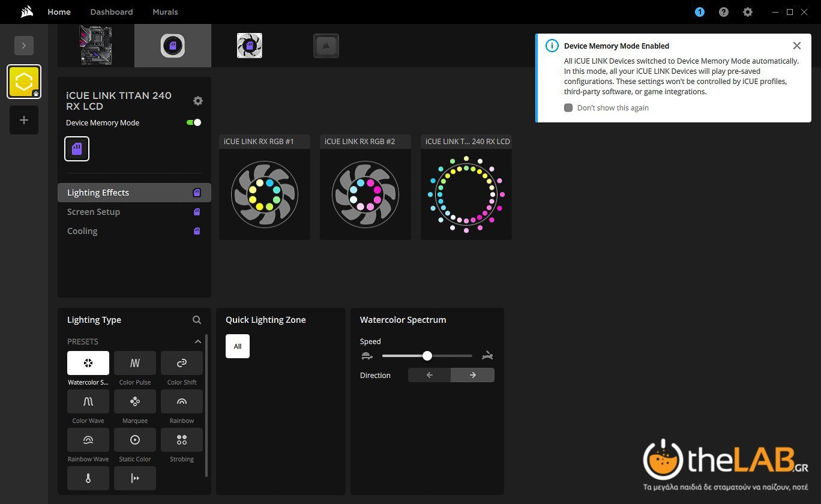Select iCUE LINK RX RGB #2 fan preview

tap(365, 187)
